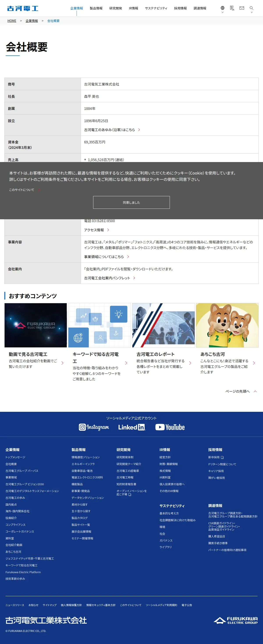The height and width of the screenshot is (644, 263).
Task: Open the IR情報 menu
Action: click(133, 8)
